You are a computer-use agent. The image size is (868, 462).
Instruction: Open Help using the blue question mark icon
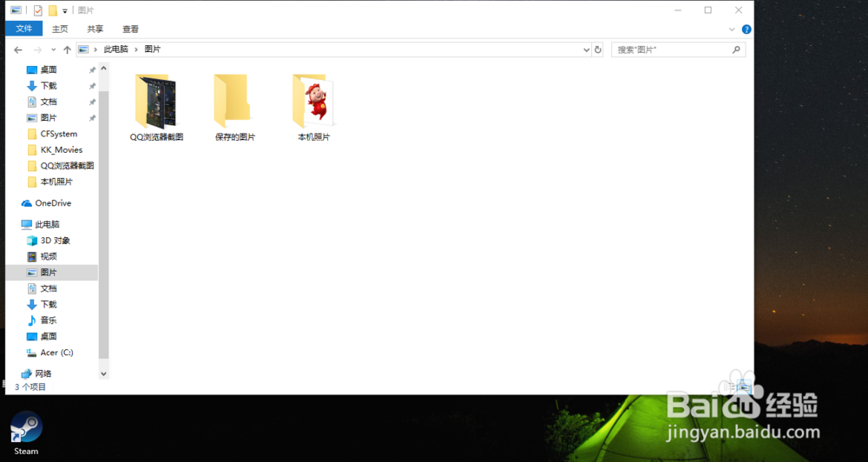(x=746, y=30)
